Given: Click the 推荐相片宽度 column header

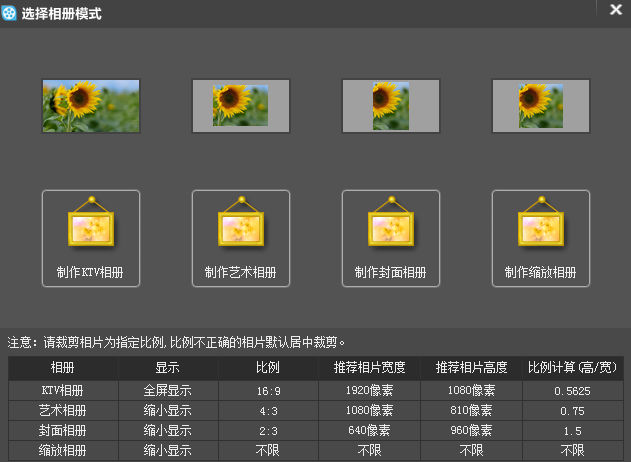Looking at the screenshot, I should click(369, 368).
